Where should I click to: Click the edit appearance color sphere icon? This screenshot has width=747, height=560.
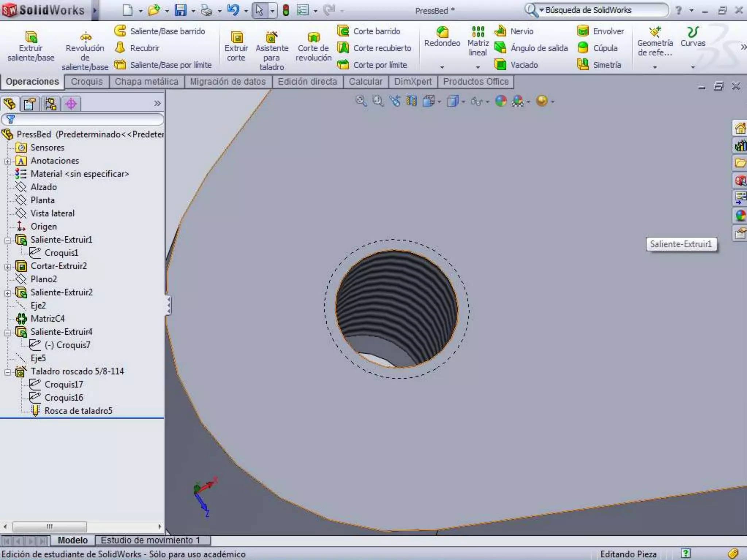coord(501,101)
